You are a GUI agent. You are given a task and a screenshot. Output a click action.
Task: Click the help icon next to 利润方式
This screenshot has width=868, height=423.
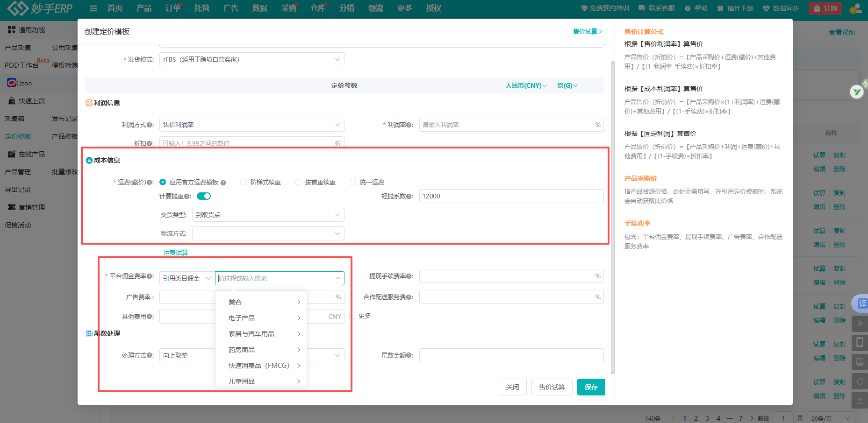tap(150, 125)
